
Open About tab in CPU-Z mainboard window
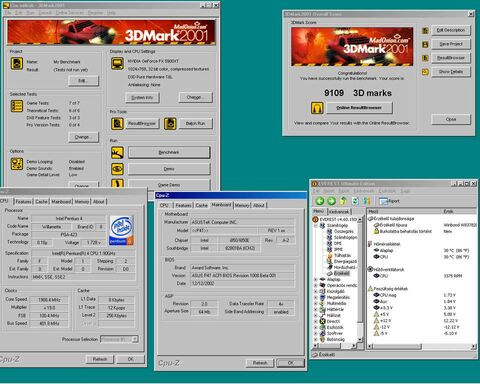tap(259, 205)
